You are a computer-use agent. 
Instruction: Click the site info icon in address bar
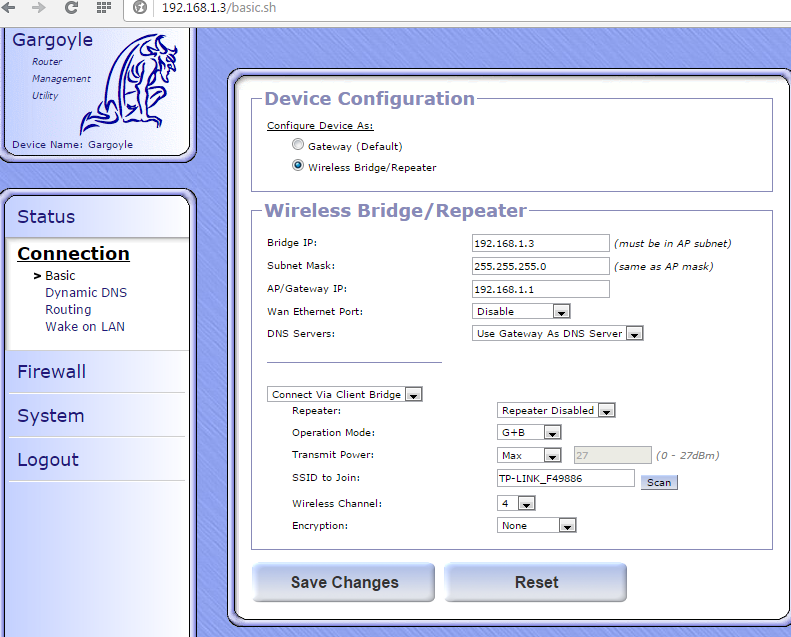pyautogui.click(x=140, y=8)
